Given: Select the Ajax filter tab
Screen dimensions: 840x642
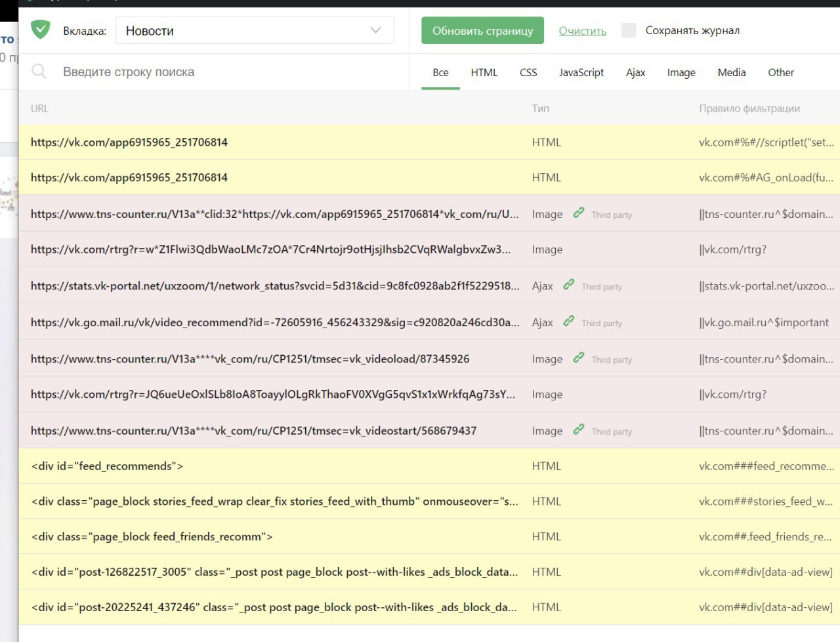Looking at the screenshot, I should (x=635, y=73).
